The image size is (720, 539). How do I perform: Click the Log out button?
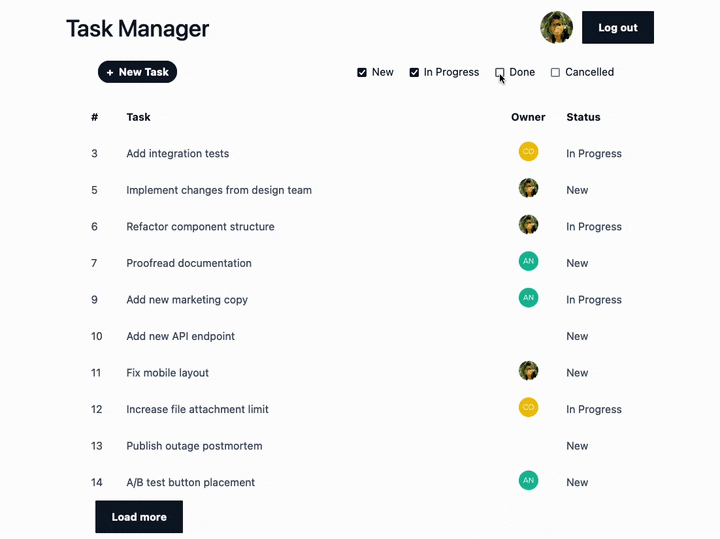pos(617,28)
